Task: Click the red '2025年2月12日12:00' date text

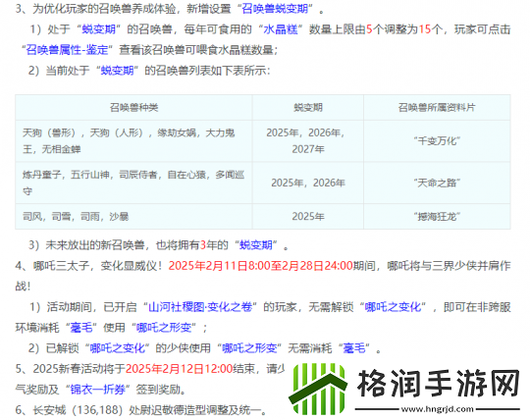Action: click(180, 369)
